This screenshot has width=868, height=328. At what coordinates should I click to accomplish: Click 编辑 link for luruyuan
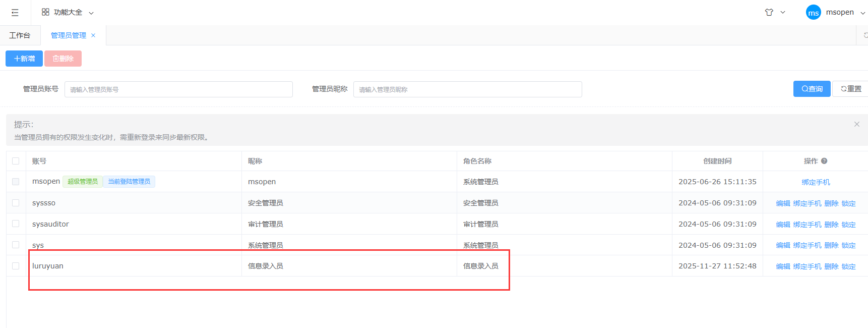pos(783,266)
